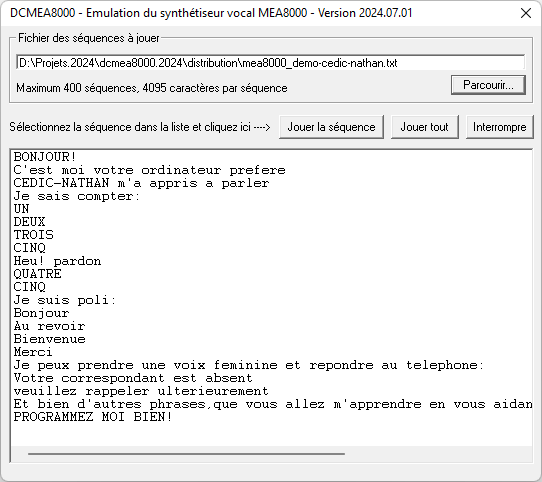Click Jouer la séquence button
542x482 pixels.
tap(331, 127)
